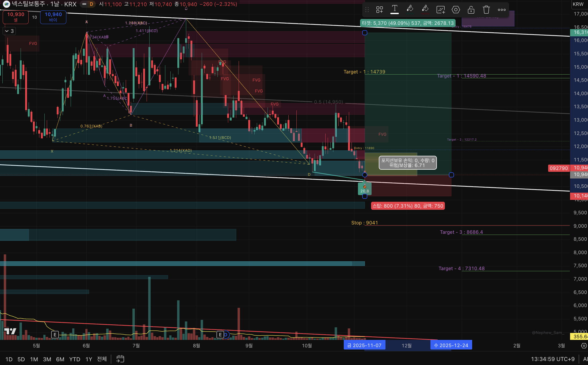Viewport: 588px width, 365px height.
Task: Delete drawing with trash icon
Action: tap(486, 10)
